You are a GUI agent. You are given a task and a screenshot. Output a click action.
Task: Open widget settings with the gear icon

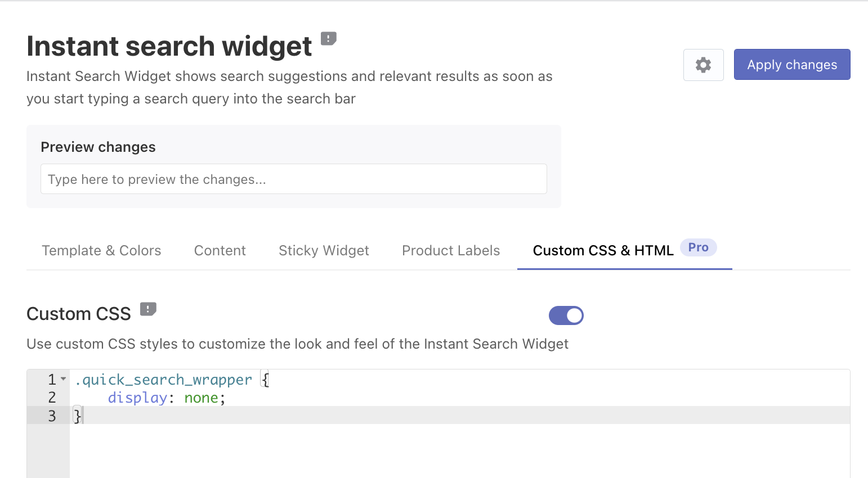(703, 65)
